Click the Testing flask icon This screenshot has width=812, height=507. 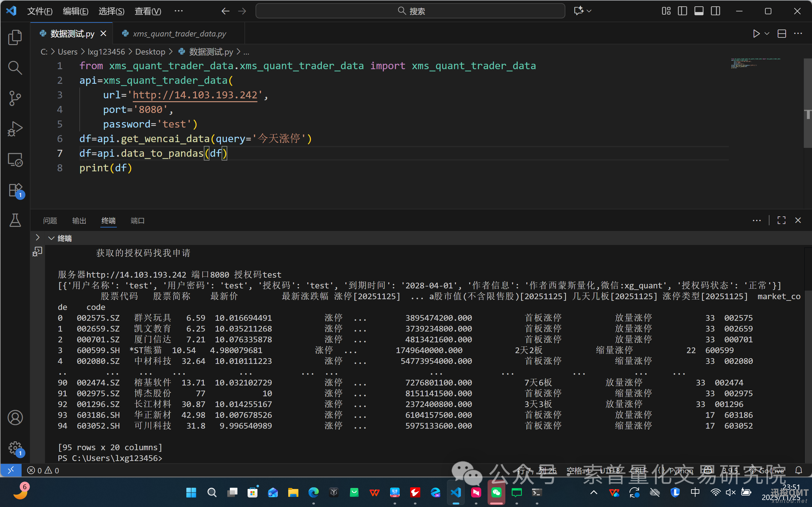tap(15, 220)
